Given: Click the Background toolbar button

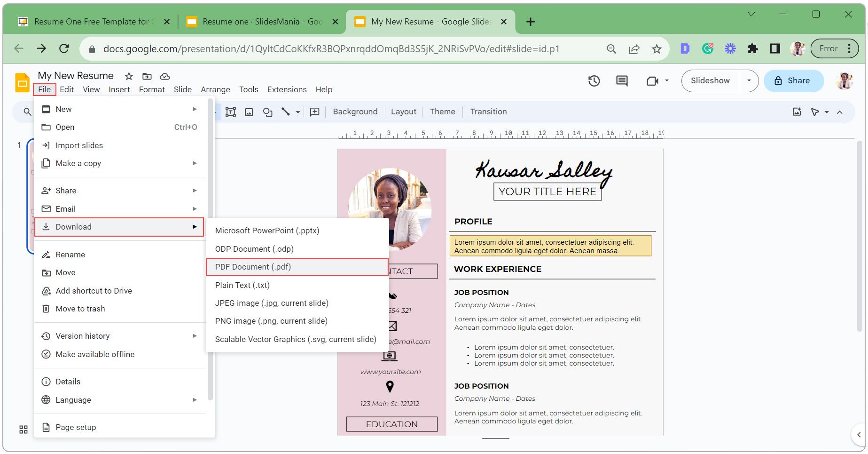Looking at the screenshot, I should (x=355, y=112).
